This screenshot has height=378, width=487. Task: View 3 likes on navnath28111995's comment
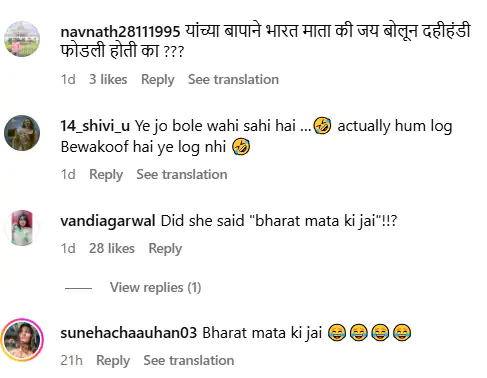108,80
